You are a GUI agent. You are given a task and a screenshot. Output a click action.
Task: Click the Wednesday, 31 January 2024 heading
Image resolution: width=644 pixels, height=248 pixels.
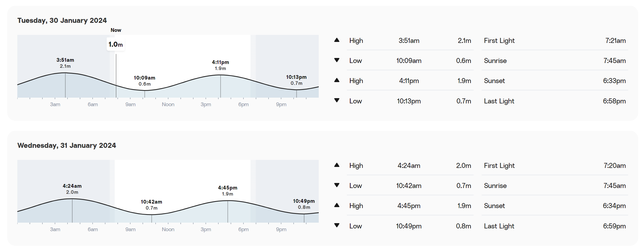(67, 145)
